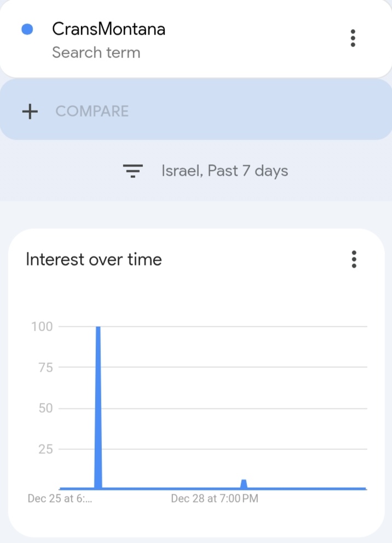Click the Dec 25 axis date label
The height and width of the screenshot is (543, 392).
click(60, 499)
